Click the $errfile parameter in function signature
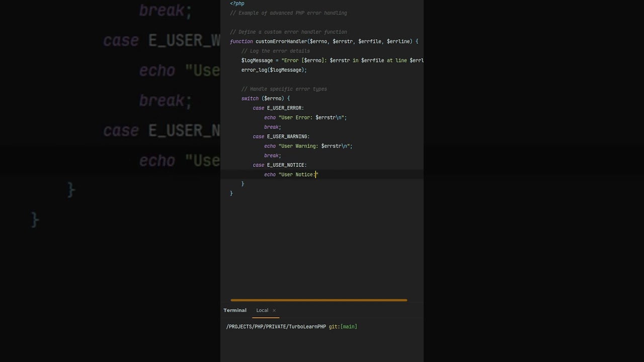644x362 pixels. (x=370, y=41)
